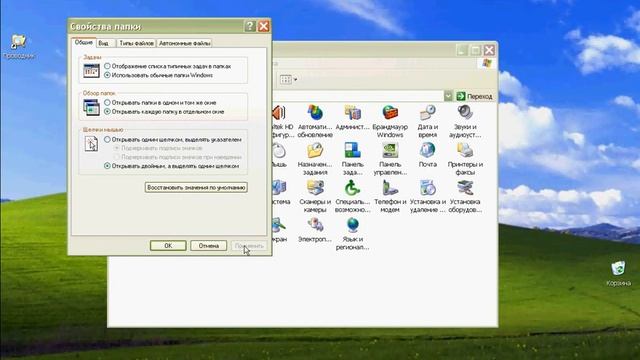Open the Принтеры и факсы icon
The width and height of the screenshot is (640, 360).
[x=465, y=159]
